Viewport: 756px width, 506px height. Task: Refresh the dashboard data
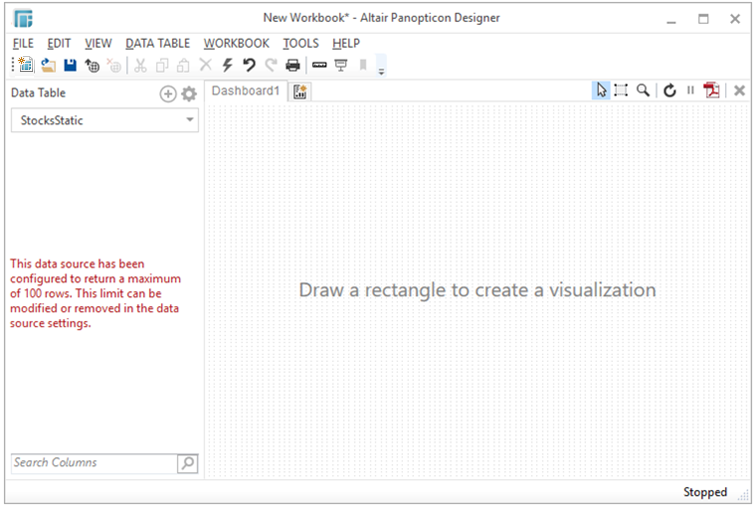coord(670,90)
